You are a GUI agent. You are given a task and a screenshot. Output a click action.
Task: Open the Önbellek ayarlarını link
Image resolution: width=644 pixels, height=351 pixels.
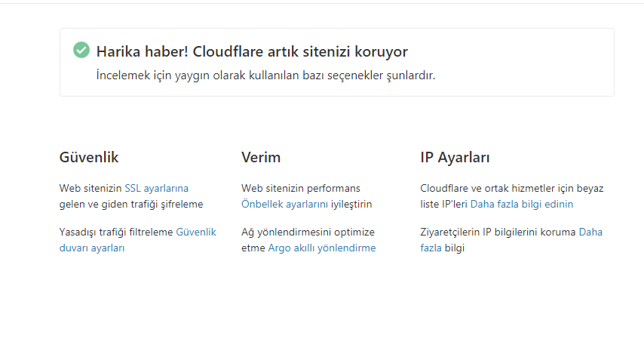(x=284, y=205)
